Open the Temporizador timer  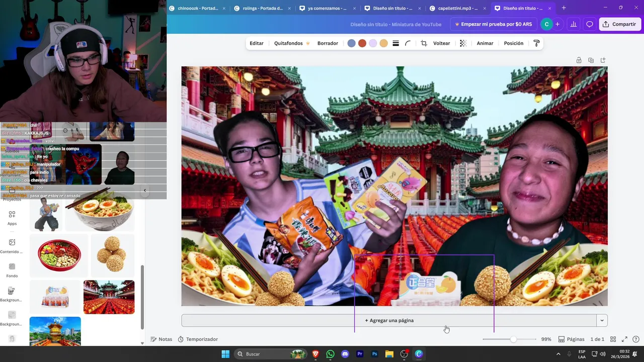click(198, 339)
